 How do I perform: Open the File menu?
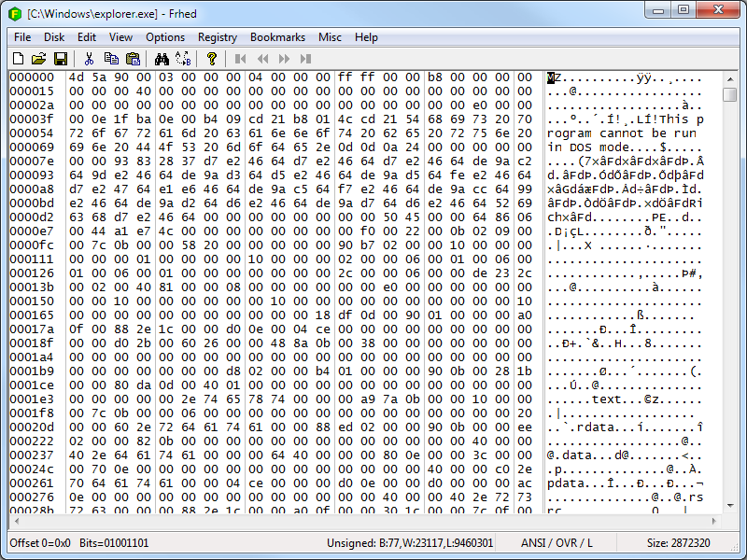point(22,37)
